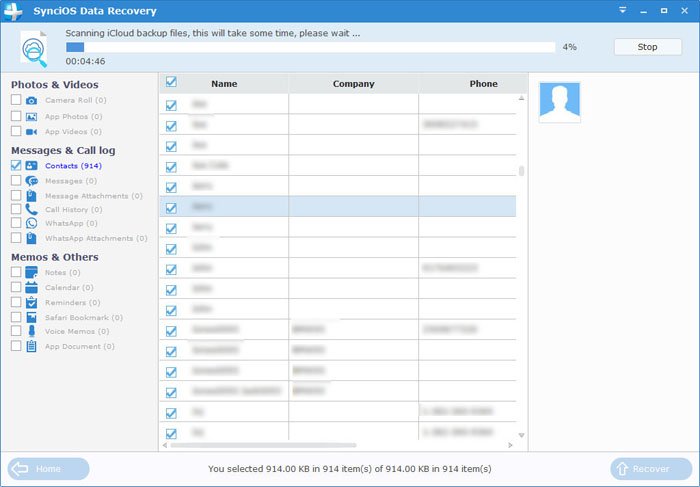
Task: Click the Memos & Others heading
Action: click(x=54, y=257)
